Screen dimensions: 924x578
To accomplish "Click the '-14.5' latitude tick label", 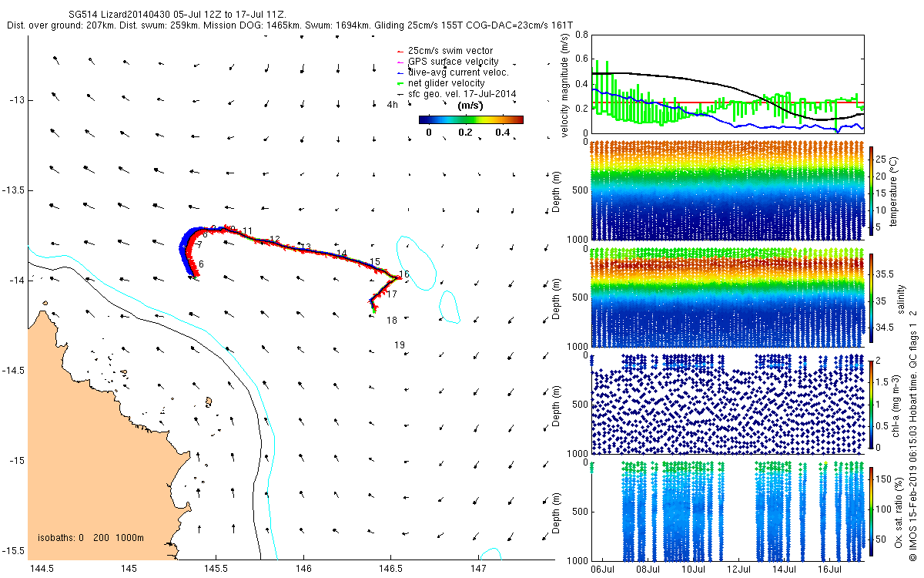I will click(x=13, y=371).
